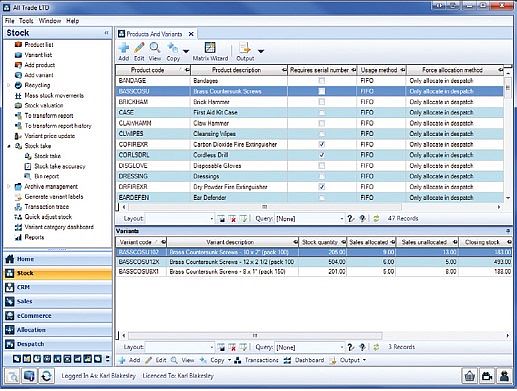Go to the Home module
Viewport: 517px width, 391px height.
click(58, 259)
